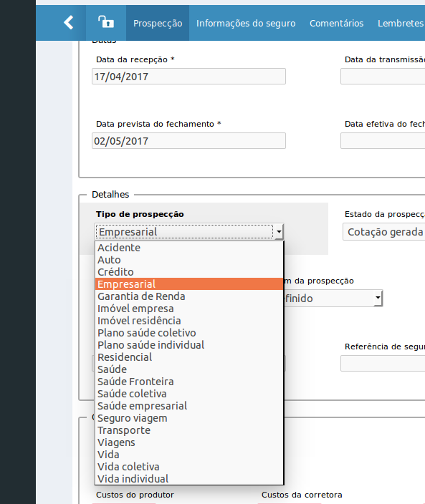
Task: Click the back chevron arrow icon
Action: (x=69, y=23)
